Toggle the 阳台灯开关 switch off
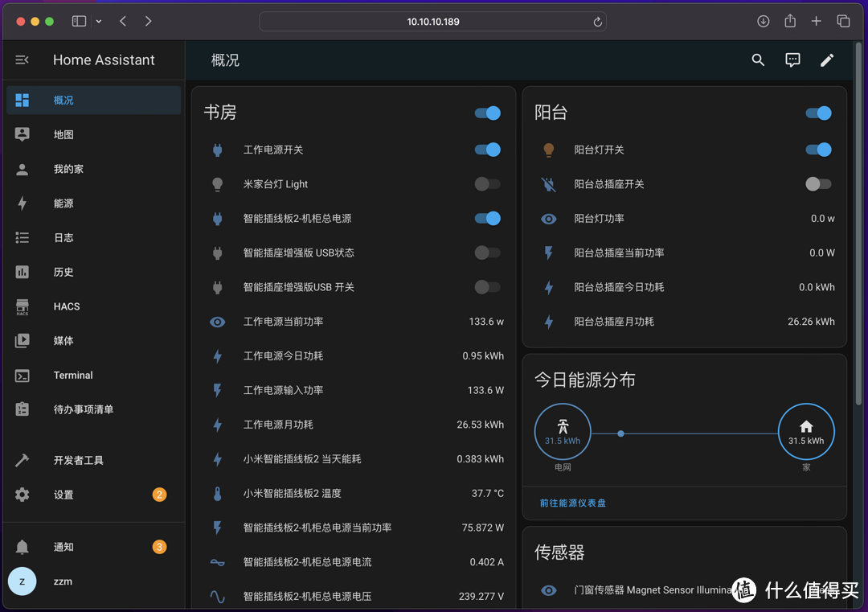This screenshot has height=612, width=868. [x=818, y=150]
